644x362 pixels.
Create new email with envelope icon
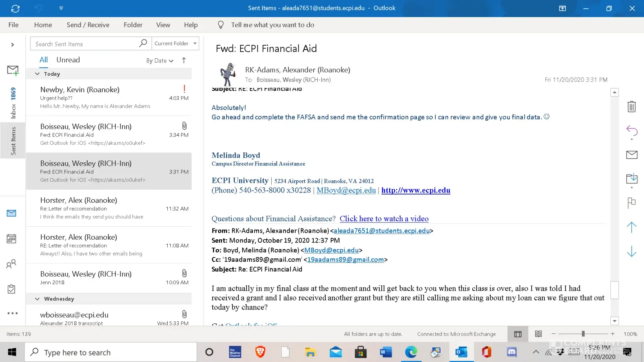(13, 70)
